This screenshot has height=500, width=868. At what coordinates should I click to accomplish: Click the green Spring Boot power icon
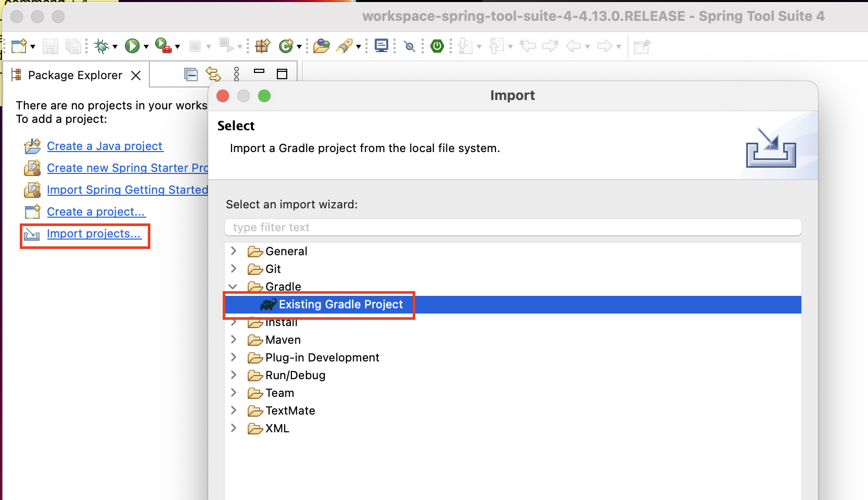click(437, 46)
